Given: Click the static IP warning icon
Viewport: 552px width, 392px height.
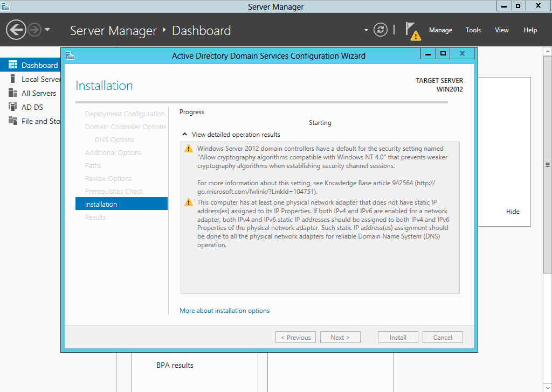Looking at the screenshot, I should click(189, 202).
